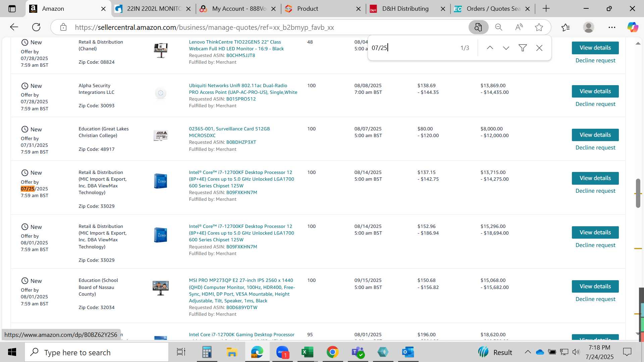Click the MSI monitor product thumbnail
Screen dimensions: 644x362
point(161,288)
